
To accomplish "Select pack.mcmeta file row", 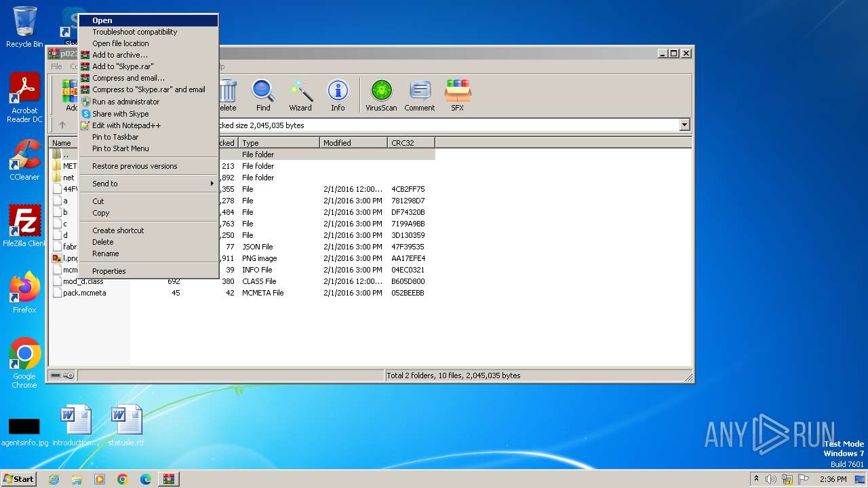I will (x=242, y=293).
